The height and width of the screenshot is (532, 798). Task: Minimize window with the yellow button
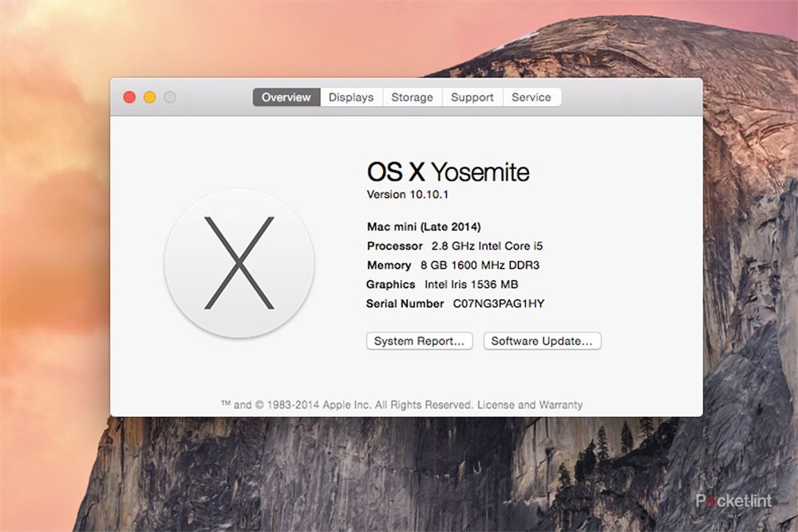point(150,97)
